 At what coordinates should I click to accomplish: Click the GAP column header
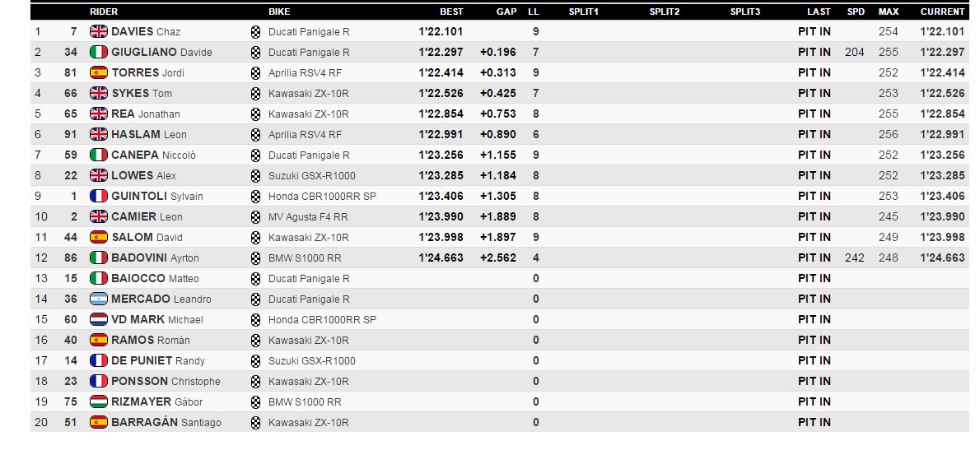point(506,12)
